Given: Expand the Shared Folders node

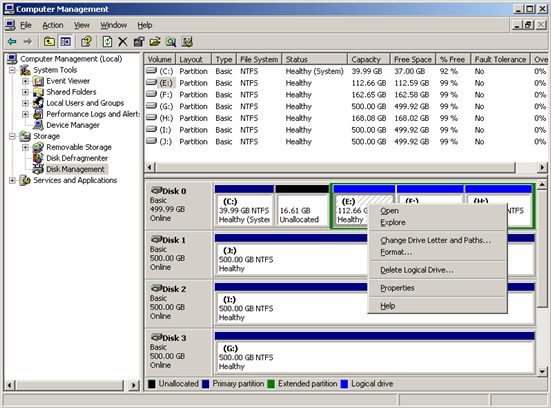Looking at the screenshot, I should tap(25, 92).
